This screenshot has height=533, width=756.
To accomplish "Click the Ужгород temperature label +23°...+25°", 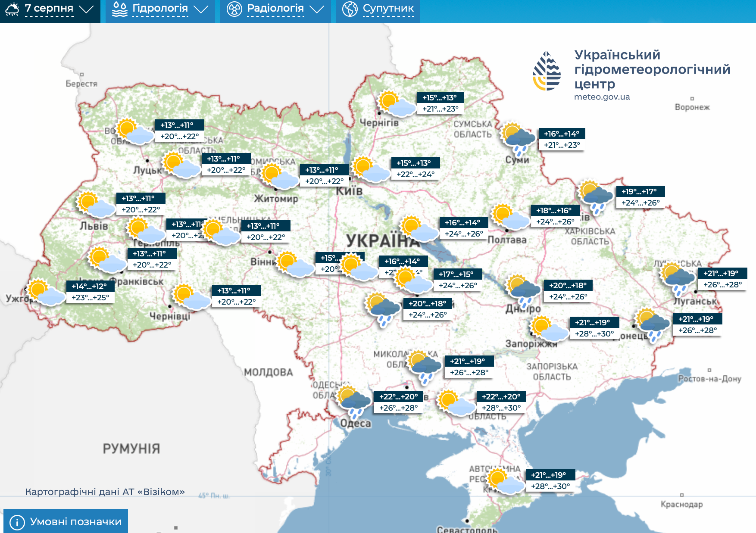I will [x=90, y=298].
